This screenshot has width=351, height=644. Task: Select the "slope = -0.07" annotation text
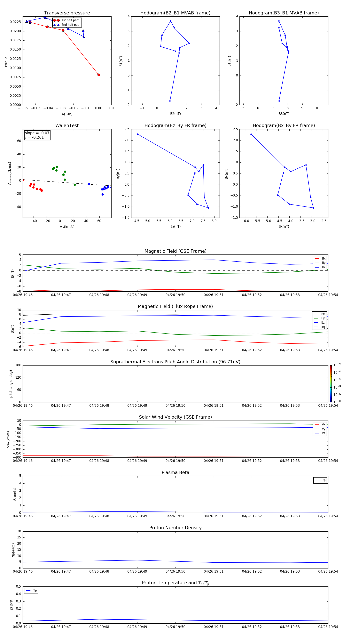pos(37,133)
